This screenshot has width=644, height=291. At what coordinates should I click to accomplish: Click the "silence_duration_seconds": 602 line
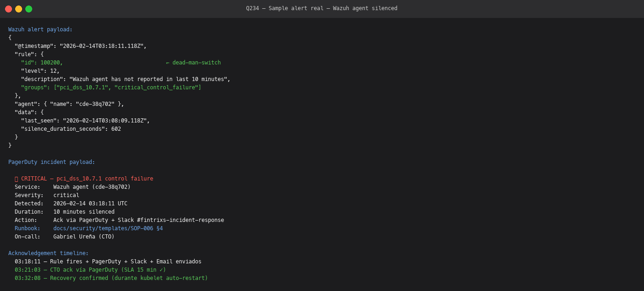[71, 129]
